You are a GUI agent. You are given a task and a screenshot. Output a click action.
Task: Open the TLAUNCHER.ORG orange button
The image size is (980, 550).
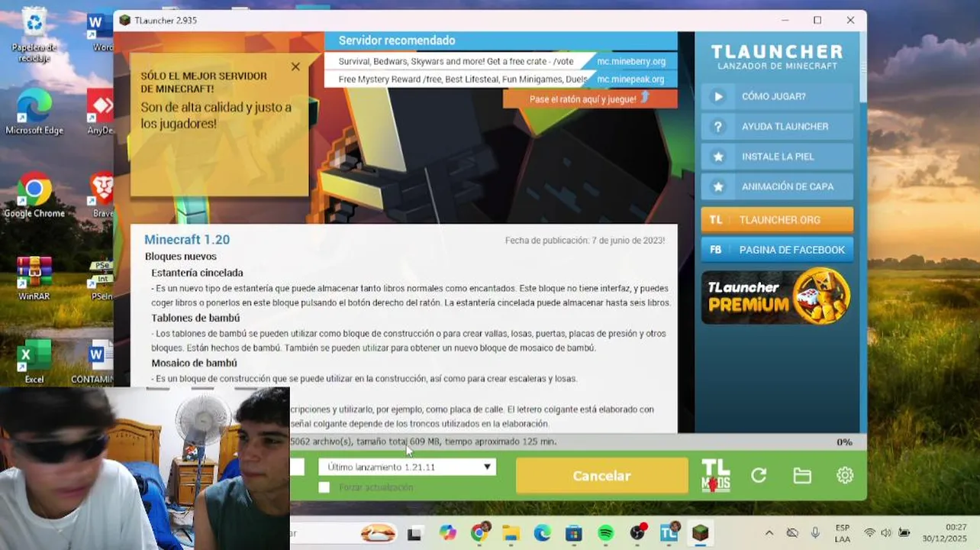[x=777, y=219]
